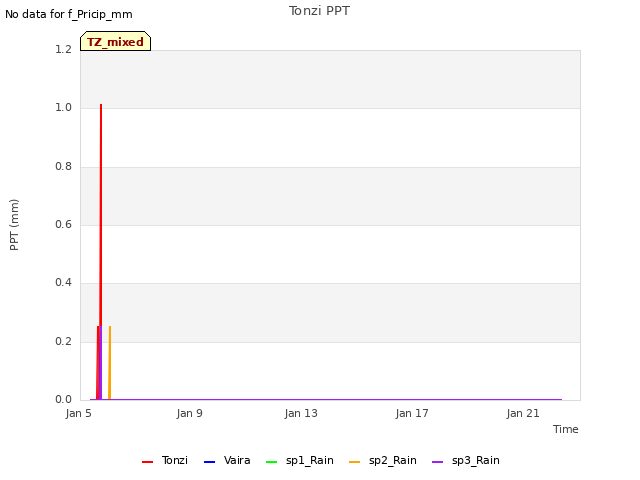Toggle the sp1_Rain legend entry
Screen dimensions: 640x480
coord(300,461)
